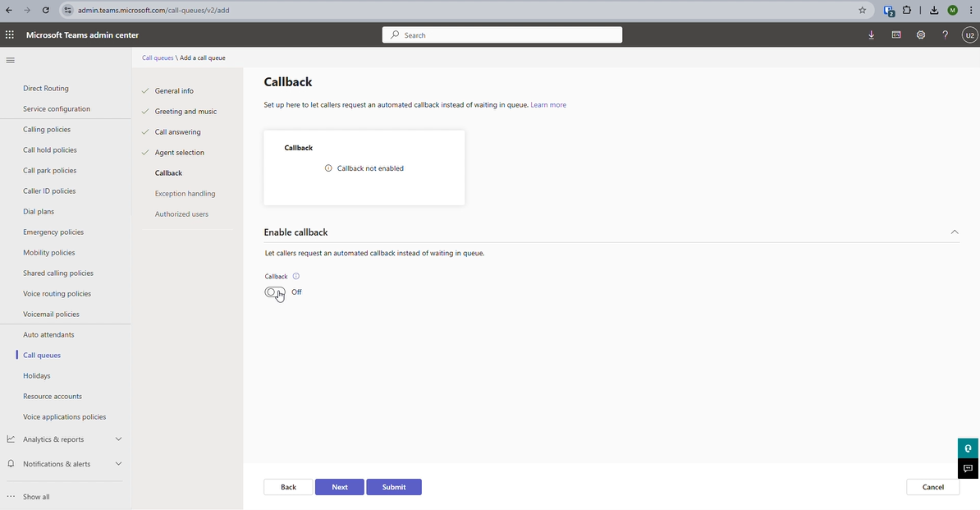Click the browser forward arrow

27,10
